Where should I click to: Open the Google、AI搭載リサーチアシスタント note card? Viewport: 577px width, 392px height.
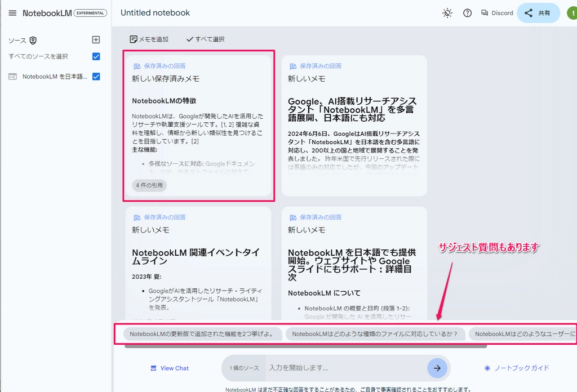coord(354,126)
